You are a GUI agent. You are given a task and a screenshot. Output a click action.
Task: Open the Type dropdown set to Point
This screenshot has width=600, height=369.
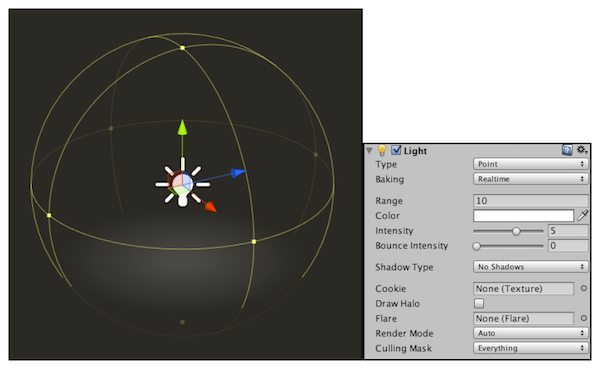click(x=530, y=164)
